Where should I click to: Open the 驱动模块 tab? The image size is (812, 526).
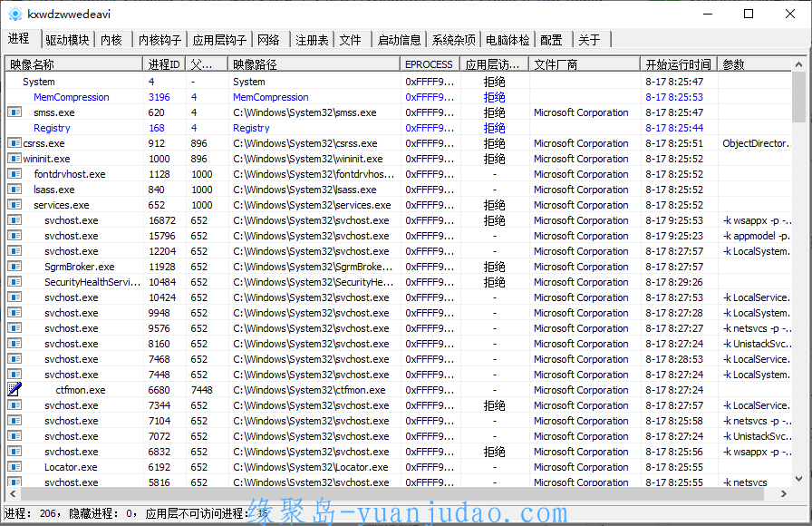pos(67,40)
